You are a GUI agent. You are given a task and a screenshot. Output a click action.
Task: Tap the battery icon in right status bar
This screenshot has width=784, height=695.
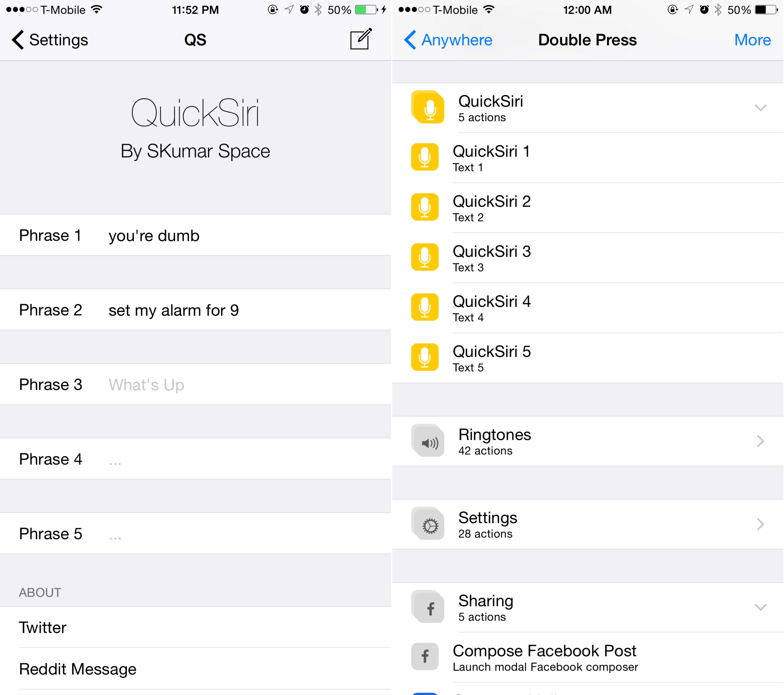pyautogui.click(x=766, y=10)
